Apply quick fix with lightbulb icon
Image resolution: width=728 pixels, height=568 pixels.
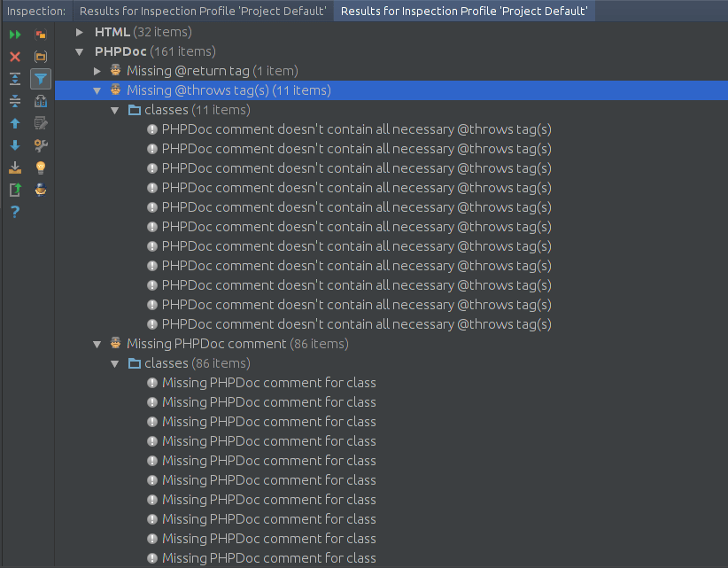coord(40,167)
